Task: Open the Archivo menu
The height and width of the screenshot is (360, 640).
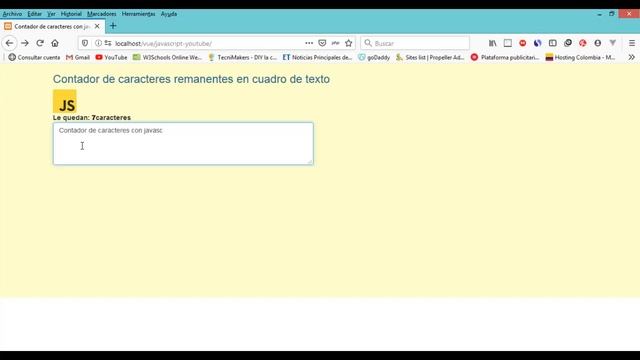Action: tap(12, 14)
